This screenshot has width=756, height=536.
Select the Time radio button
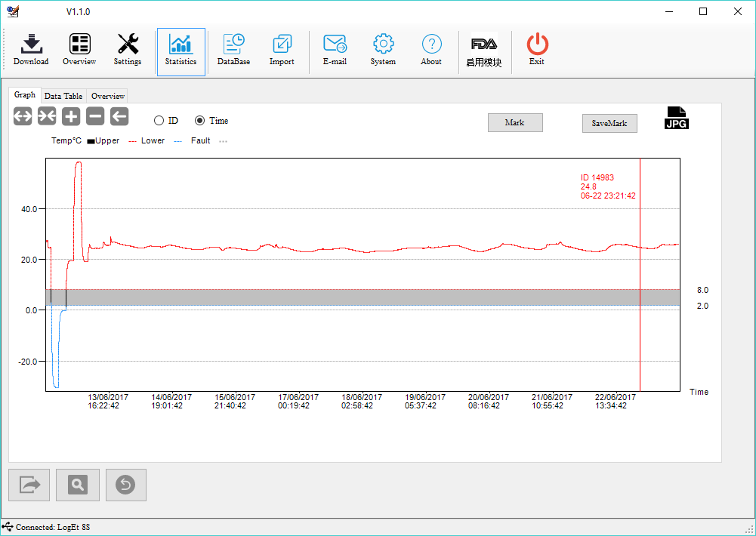pos(200,121)
